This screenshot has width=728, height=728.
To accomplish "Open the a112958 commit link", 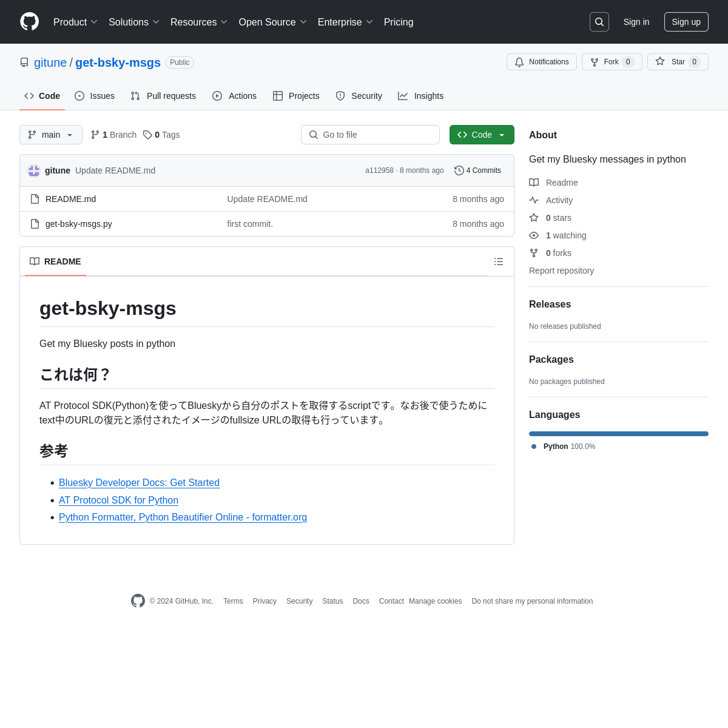I will tap(379, 170).
